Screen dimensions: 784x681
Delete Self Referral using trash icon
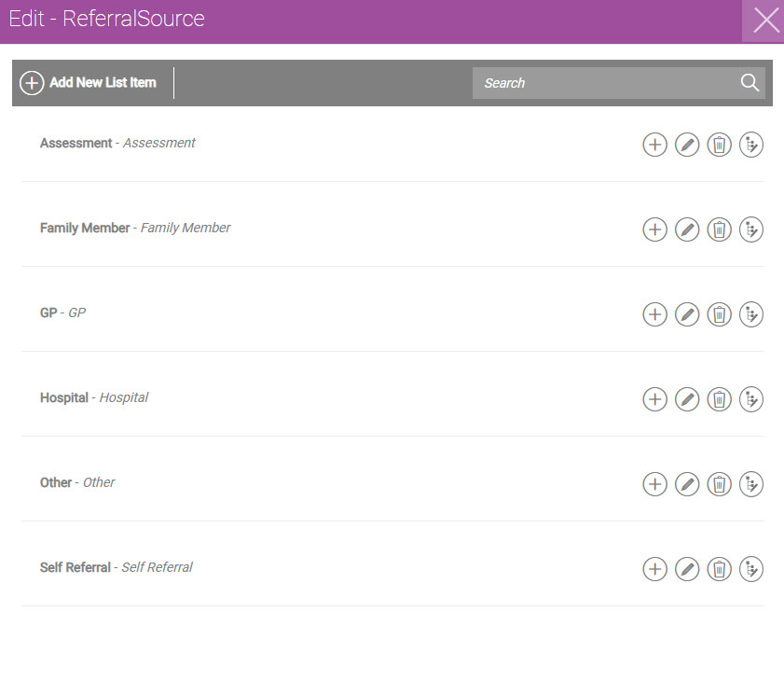(x=719, y=569)
